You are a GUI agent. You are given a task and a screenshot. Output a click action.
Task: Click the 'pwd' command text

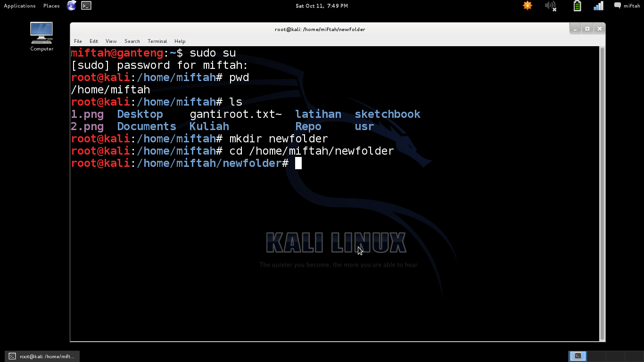pos(239,77)
